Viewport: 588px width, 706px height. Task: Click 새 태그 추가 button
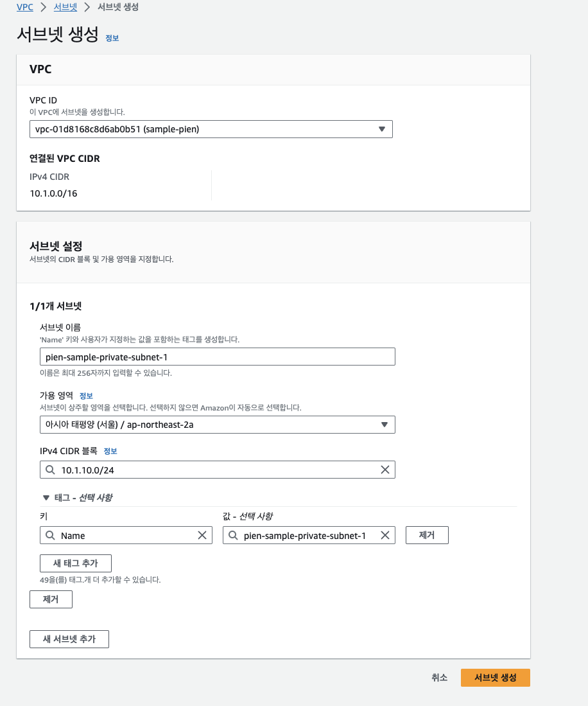(x=76, y=563)
